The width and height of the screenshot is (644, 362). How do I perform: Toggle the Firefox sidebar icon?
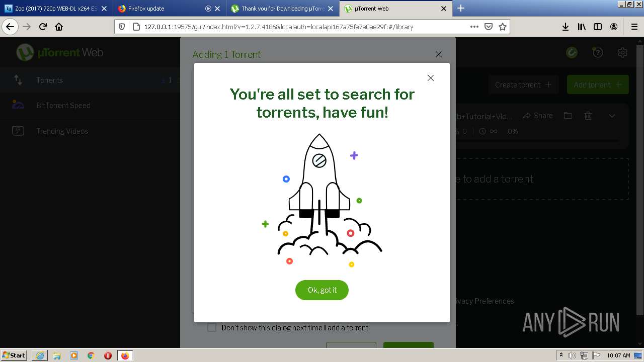[598, 27]
